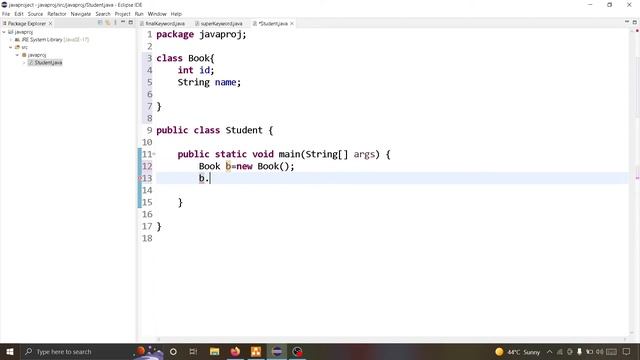
Task: Open Cortana from the taskbar
Action: 173,351
